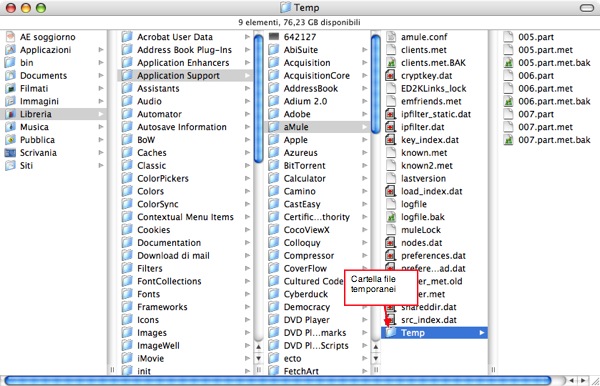Expand the Temp folder arrow
The height and width of the screenshot is (386, 600).
[482, 333]
